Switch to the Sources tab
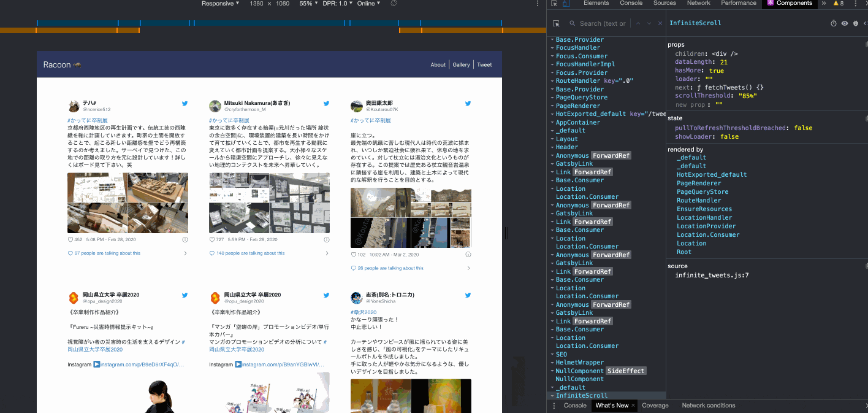868x413 pixels. (x=664, y=3)
